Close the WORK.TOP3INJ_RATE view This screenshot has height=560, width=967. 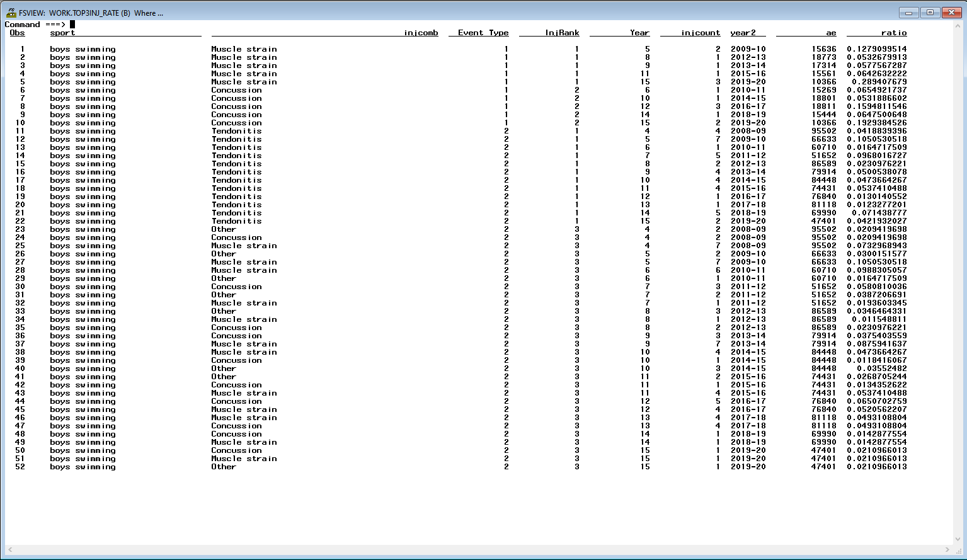click(952, 12)
